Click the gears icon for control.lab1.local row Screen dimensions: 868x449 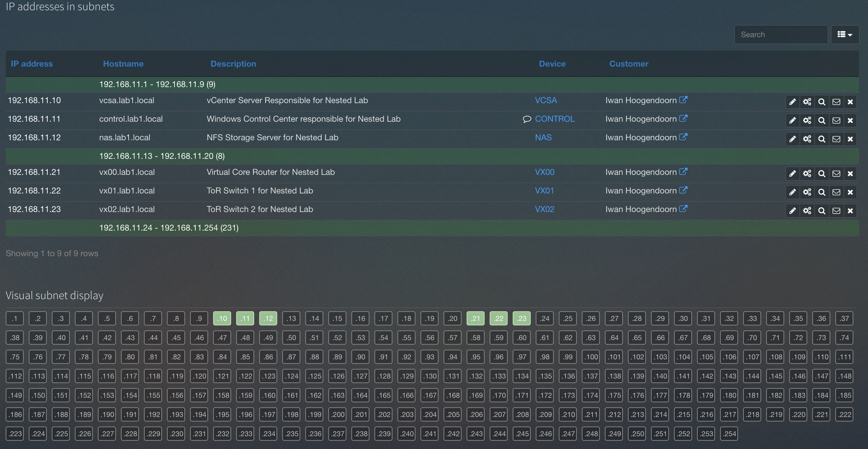tap(807, 120)
